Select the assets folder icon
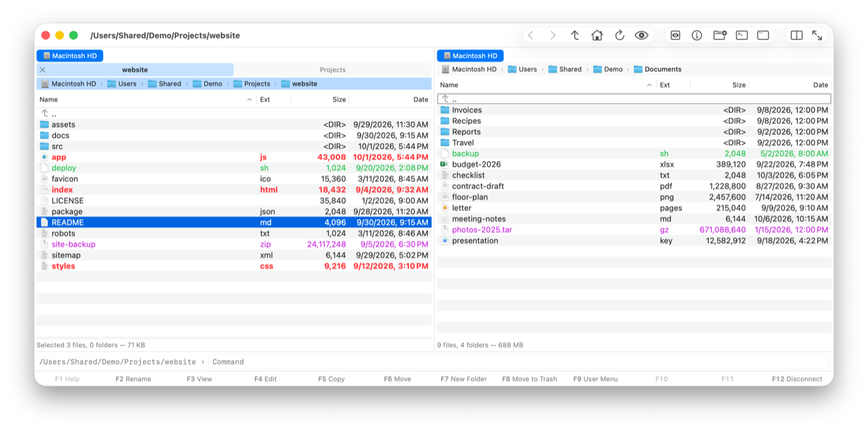Image resolution: width=868 pixels, height=431 pixels. 45,125
